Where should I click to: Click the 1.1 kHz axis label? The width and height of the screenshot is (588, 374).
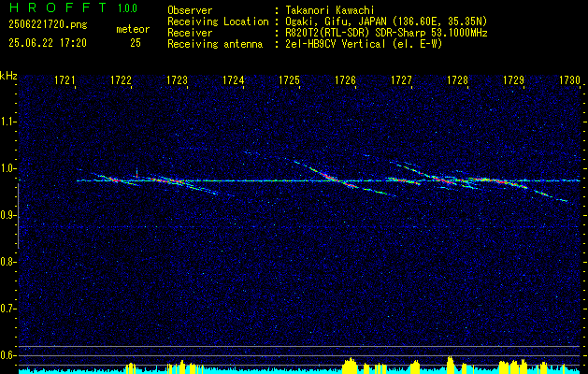pyautogui.click(x=7, y=122)
